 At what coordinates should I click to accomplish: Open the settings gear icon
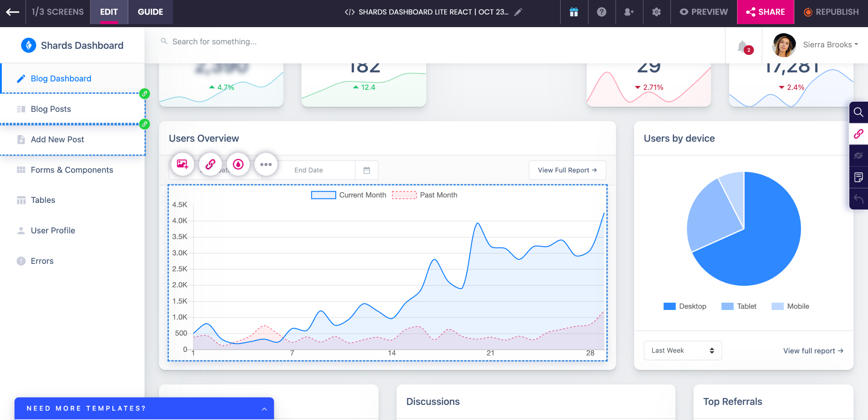point(656,12)
